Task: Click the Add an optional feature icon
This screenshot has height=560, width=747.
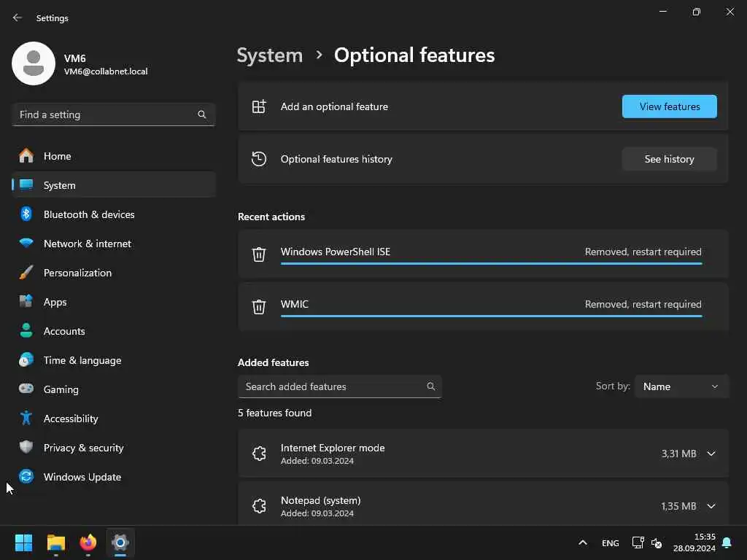Action: [259, 106]
